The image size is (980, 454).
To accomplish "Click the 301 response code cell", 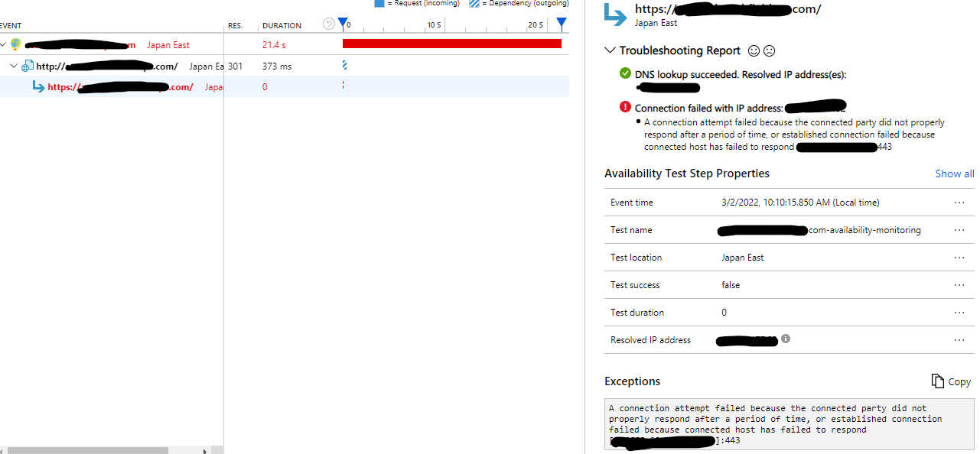I will pos(235,66).
